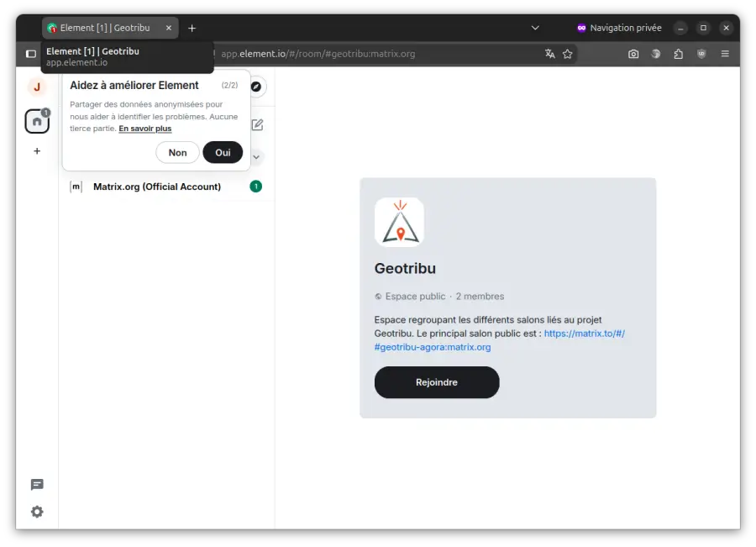Open Matrix.org (Official Account) room

[157, 187]
